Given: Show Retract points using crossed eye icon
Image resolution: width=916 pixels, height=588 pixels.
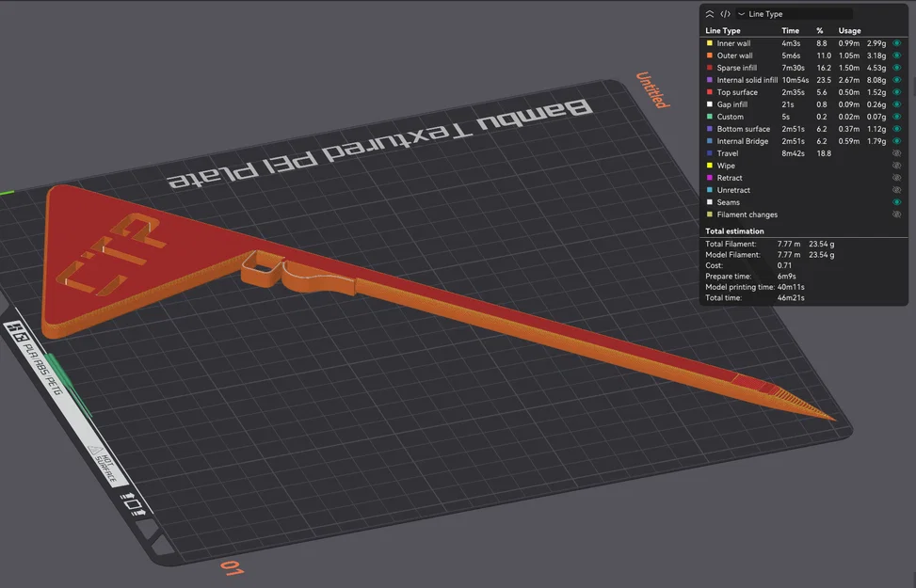Looking at the screenshot, I should click(x=897, y=178).
